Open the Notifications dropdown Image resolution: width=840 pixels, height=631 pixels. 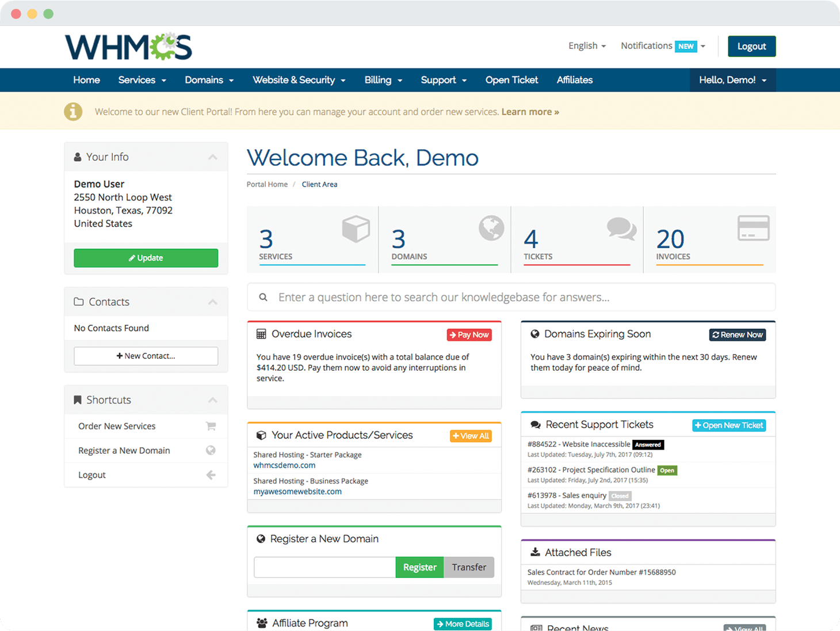(663, 46)
